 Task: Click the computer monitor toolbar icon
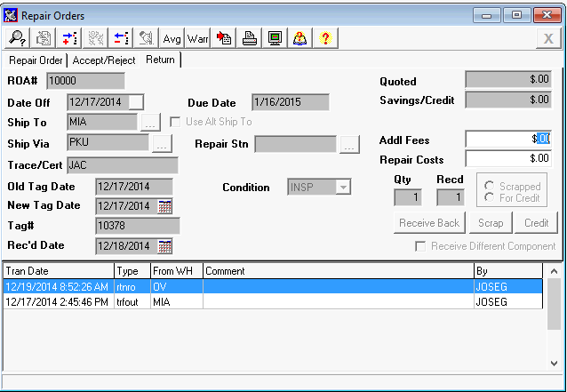[276, 38]
